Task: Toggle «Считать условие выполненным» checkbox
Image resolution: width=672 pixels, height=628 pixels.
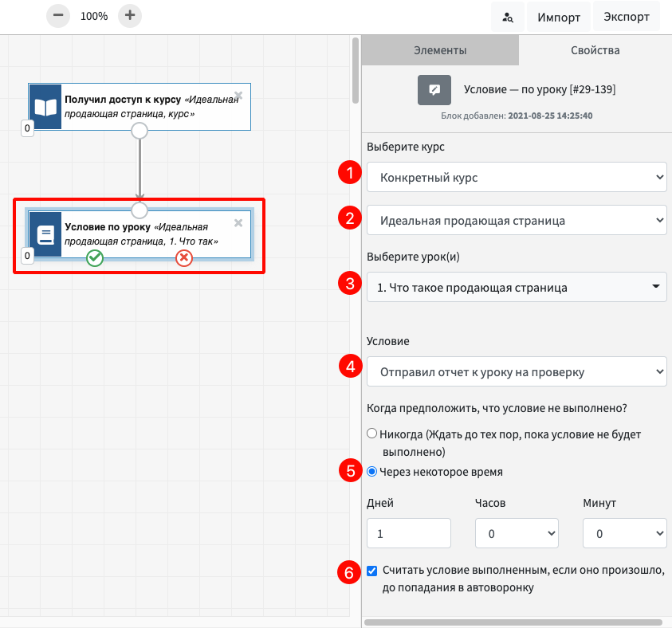Action: point(372,571)
